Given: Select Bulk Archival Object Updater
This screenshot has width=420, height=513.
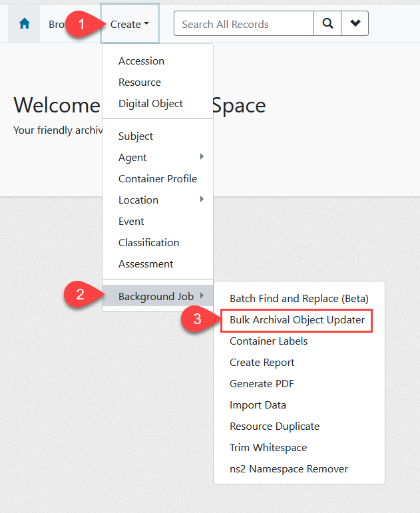Looking at the screenshot, I should pyautogui.click(x=297, y=320).
